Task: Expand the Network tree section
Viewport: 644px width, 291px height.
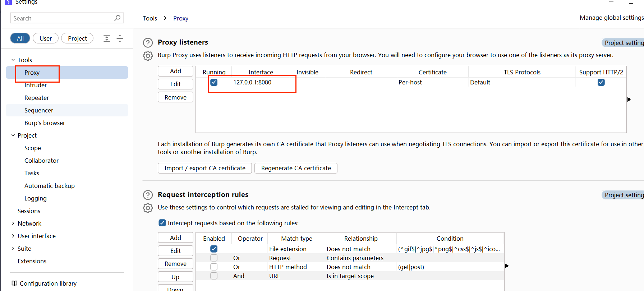Action: tap(13, 223)
